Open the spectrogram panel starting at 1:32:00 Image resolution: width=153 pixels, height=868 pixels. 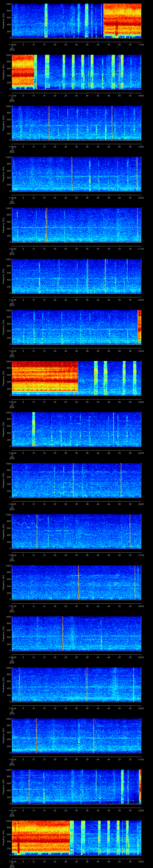pyautogui.click(x=76, y=838)
